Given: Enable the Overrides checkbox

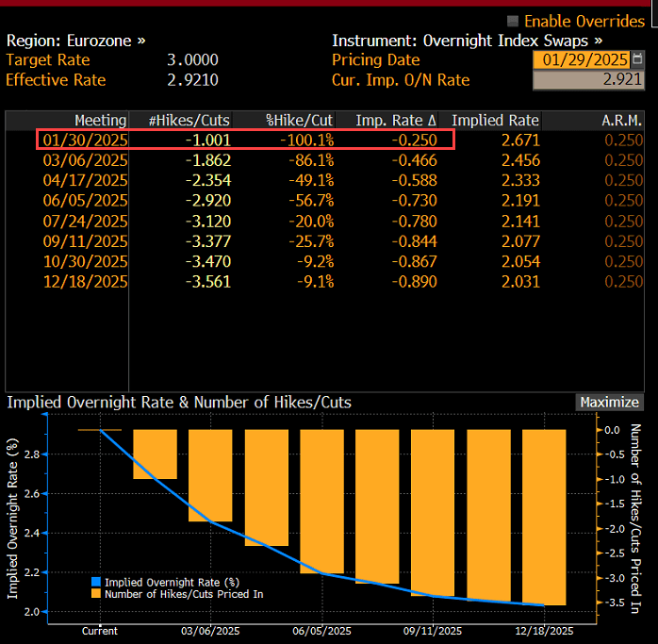Looking at the screenshot, I should [x=513, y=21].
